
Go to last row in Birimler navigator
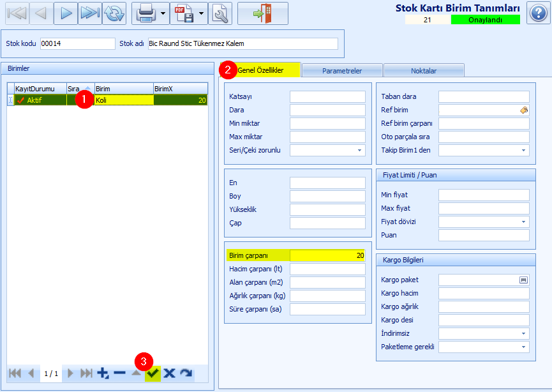(x=86, y=373)
